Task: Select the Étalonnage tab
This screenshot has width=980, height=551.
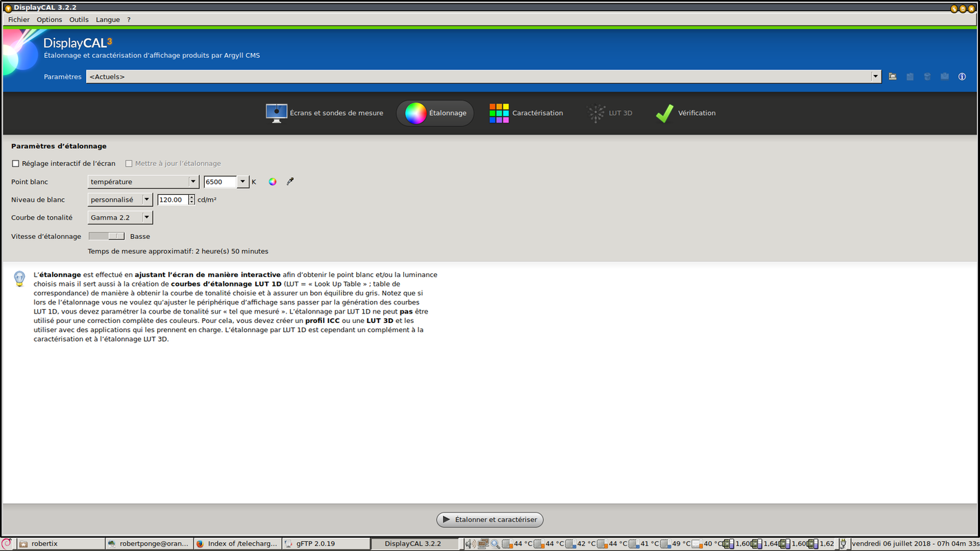Action: [435, 113]
